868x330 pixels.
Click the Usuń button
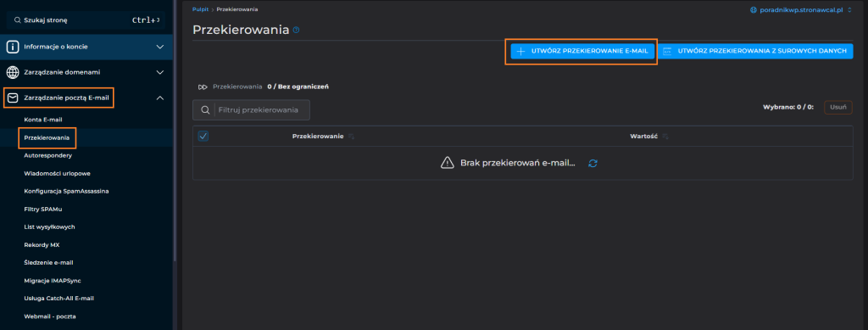tap(838, 108)
